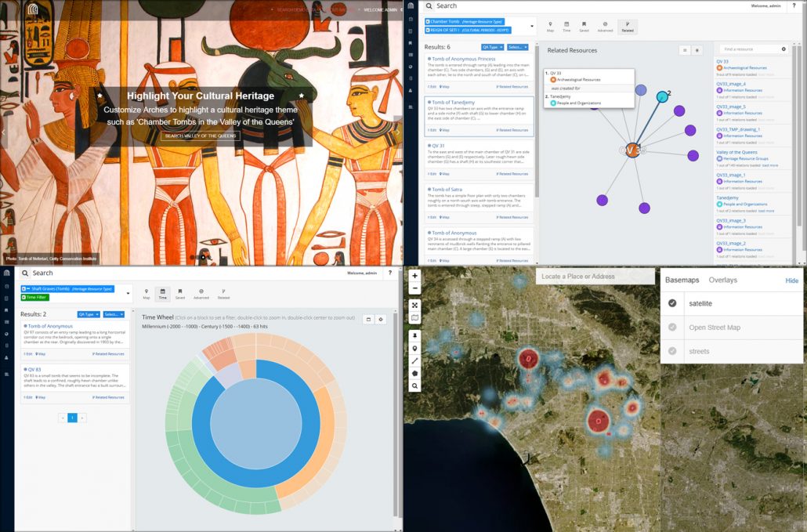This screenshot has width=807, height=532.
Task: Open the QV 83 result
Action: (x=34, y=369)
